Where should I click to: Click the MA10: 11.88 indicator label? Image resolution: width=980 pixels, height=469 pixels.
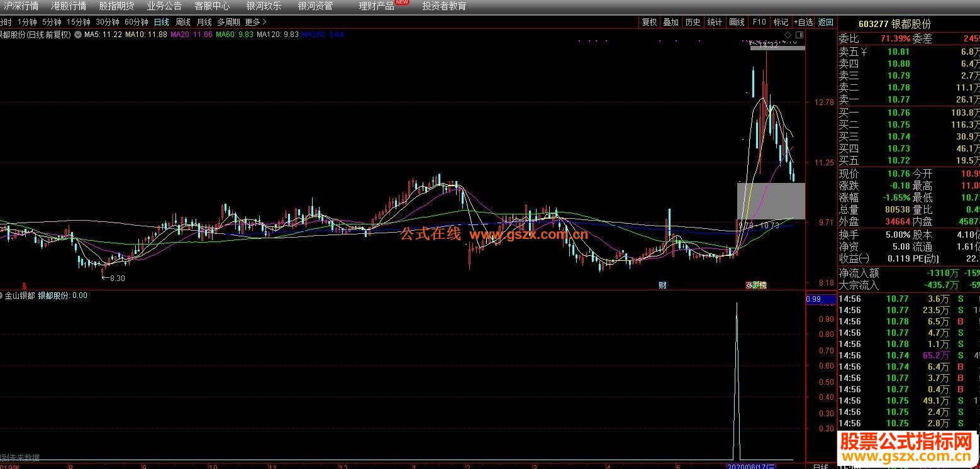(146, 35)
